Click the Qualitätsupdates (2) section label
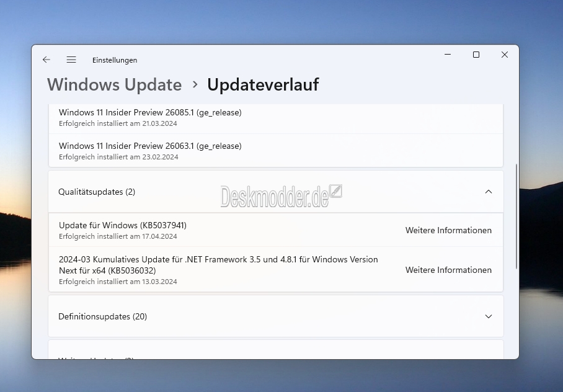Image resolution: width=563 pixels, height=392 pixels. coord(97,192)
